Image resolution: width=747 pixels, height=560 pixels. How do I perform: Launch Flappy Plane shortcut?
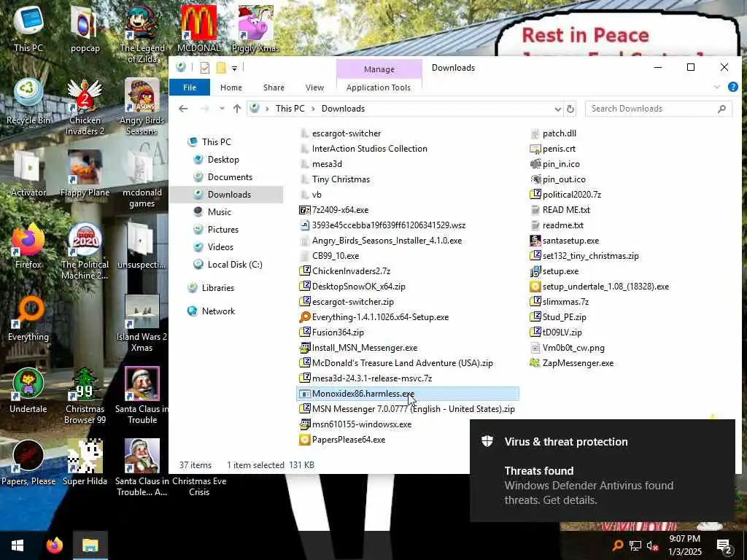coord(85,174)
